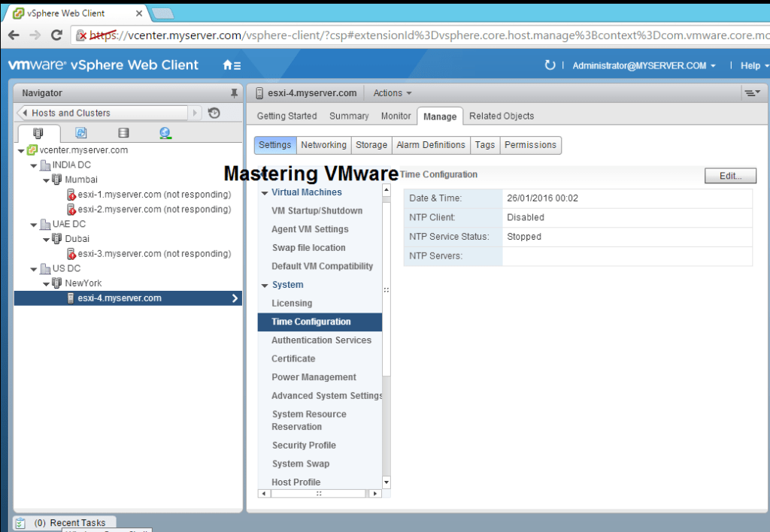Screen dimensions: 770x532
Task: Open the Networking inventory globe icon
Action: pyautogui.click(x=165, y=132)
